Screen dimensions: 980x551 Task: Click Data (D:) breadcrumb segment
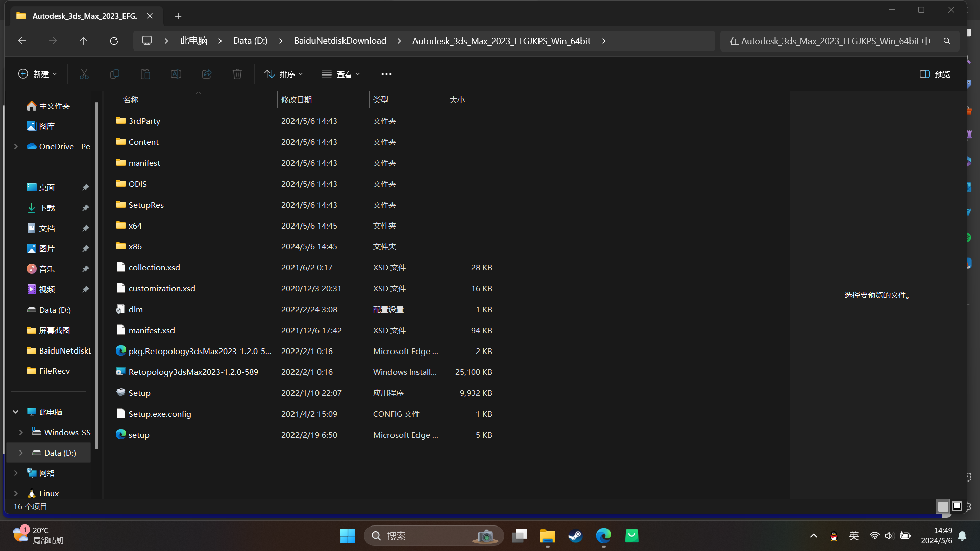[250, 41]
